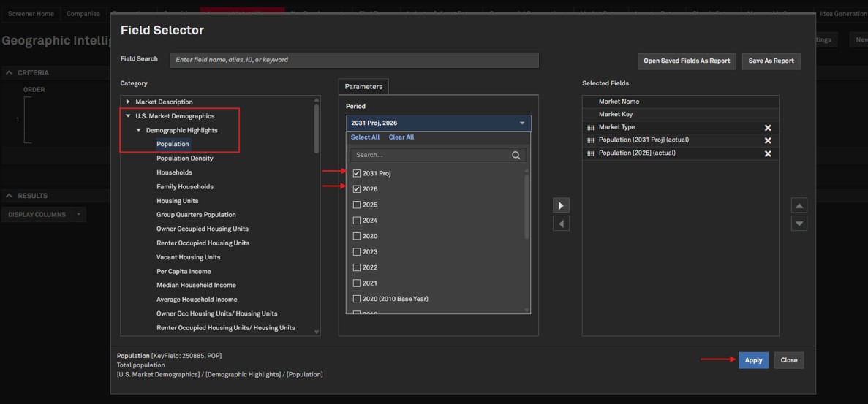Click Open Saved Fields As Report
Screen dimensions: 868x404
[x=686, y=61]
